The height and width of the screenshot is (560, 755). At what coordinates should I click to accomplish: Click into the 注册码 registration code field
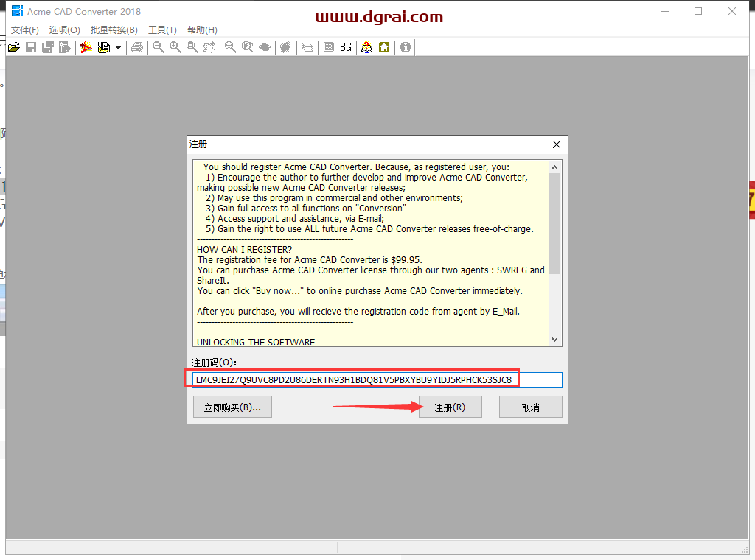[x=377, y=379]
